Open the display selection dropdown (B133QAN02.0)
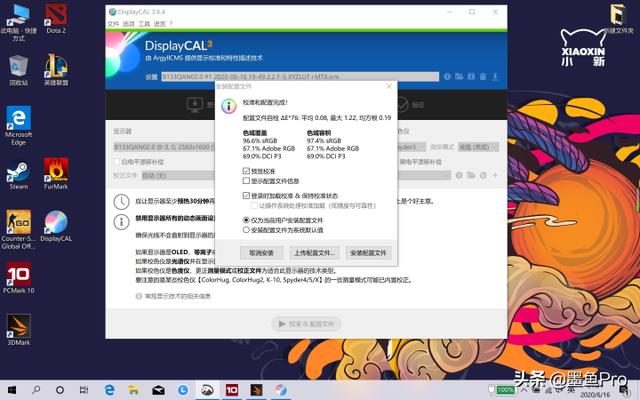This screenshot has width=640, height=400. [164, 147]
